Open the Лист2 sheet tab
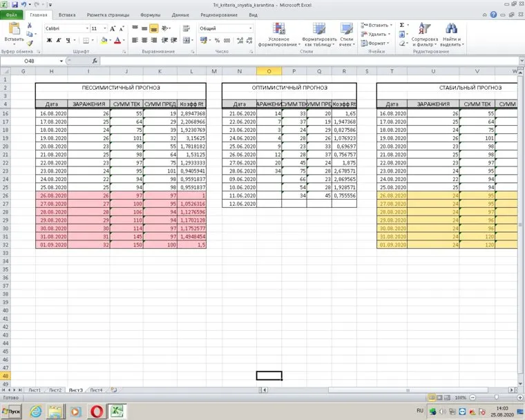Screen dimensions: 525x420 [x=55, y=390]
